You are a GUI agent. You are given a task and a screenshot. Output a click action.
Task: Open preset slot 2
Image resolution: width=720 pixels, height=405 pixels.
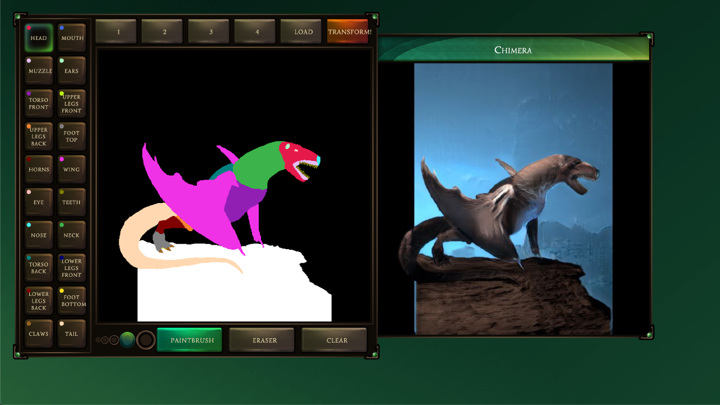[x=163, y=31]
